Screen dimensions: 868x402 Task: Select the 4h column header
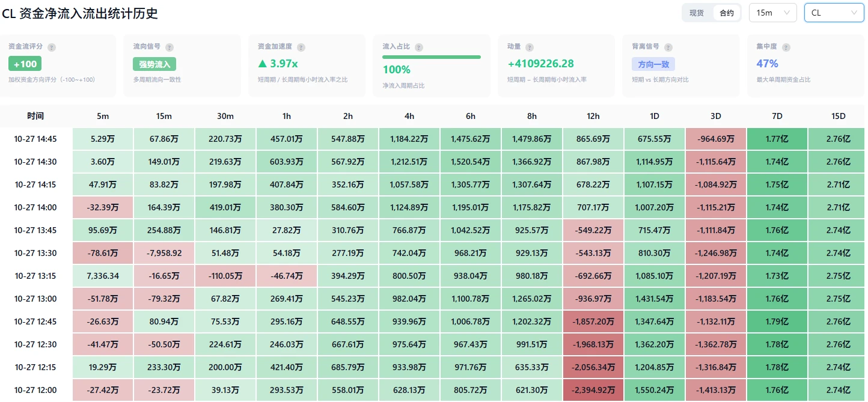tap(409, 116)
